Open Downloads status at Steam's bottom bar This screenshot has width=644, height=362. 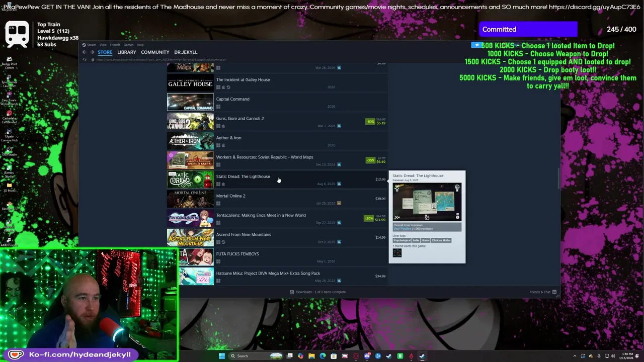[x=317, y=292]
